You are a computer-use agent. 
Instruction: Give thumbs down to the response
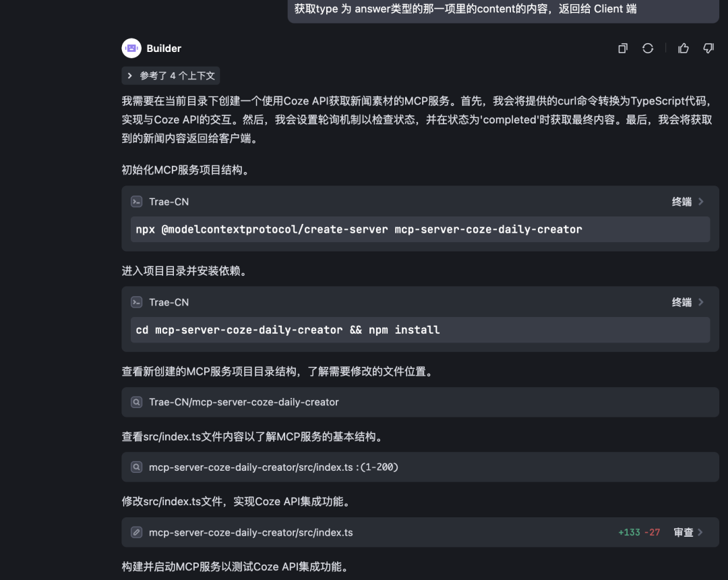(708, 49)
